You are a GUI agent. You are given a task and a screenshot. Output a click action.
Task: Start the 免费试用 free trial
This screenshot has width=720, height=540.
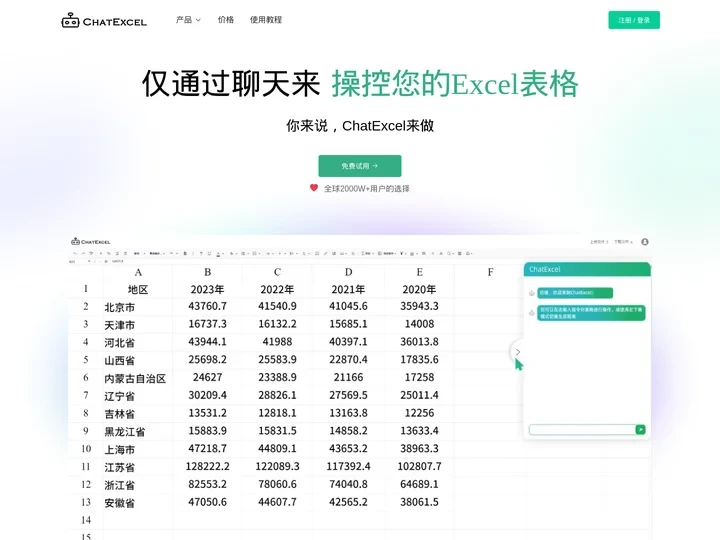pos(360,166)
